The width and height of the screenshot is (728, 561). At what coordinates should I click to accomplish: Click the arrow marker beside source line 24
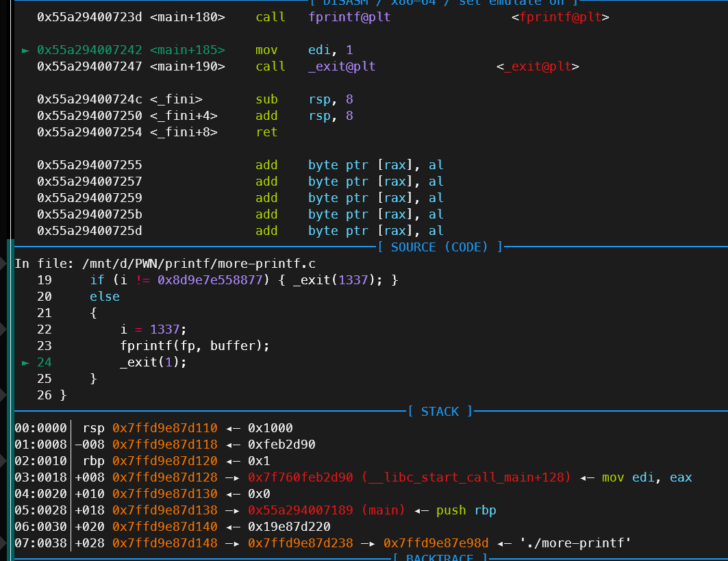(x=26, y=362)
